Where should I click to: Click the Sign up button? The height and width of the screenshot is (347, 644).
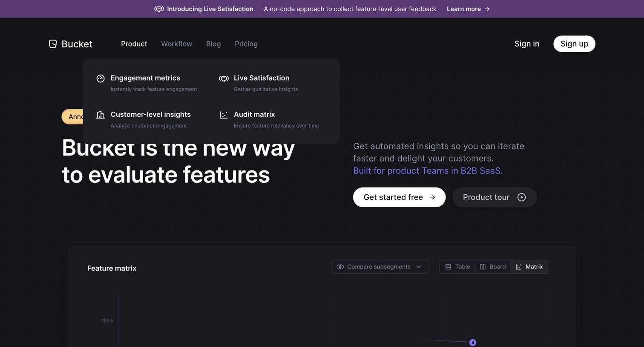pyautogui.click(x=574, y=44)
